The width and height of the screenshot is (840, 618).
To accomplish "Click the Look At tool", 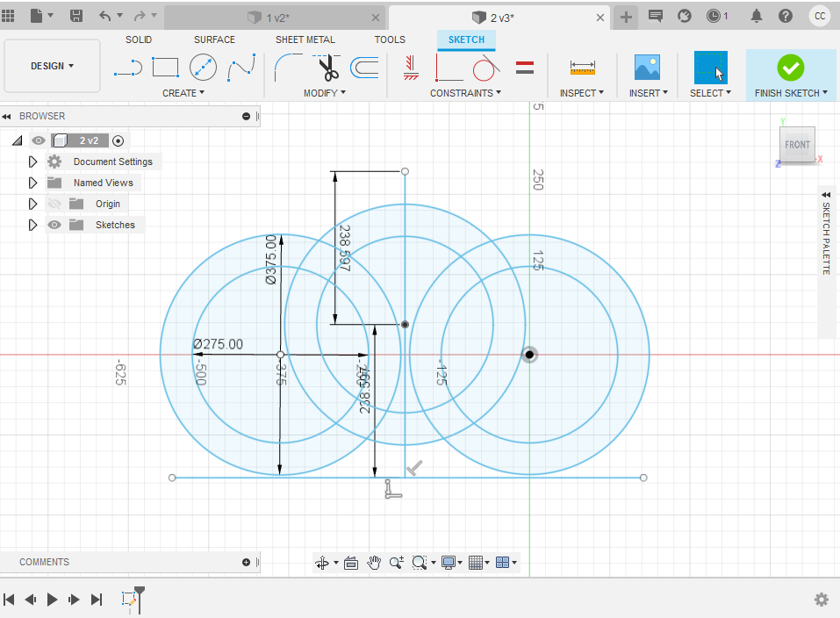I will pos(351,562).
